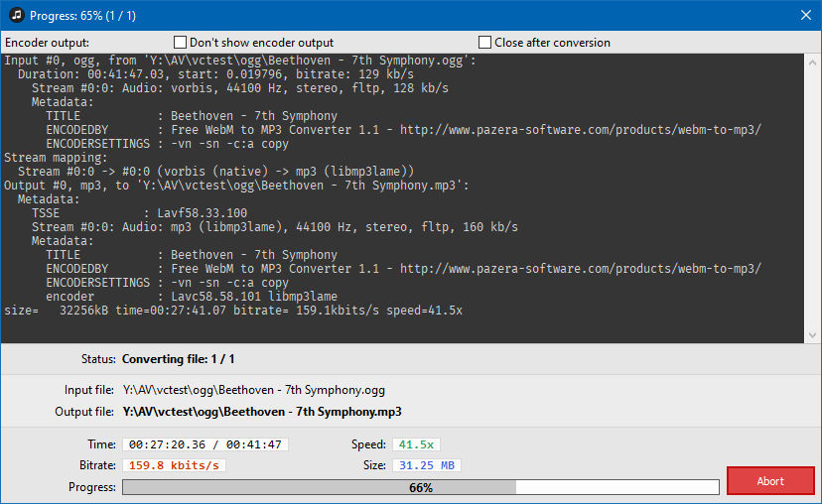Click the conversion progress bar
The height and width of the screenshot is (504, 822).
pyautogui.click(x=421, y=487)
